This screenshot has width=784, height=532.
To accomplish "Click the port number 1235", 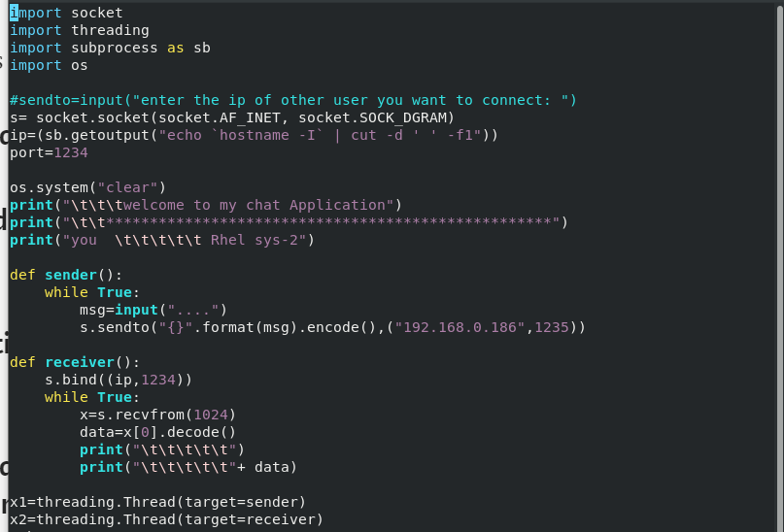I will tap(552, 328).
